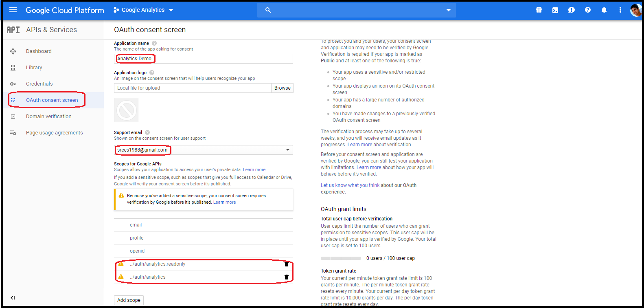
Task: Click the email scope row
Action: click(x=204, y=225)
